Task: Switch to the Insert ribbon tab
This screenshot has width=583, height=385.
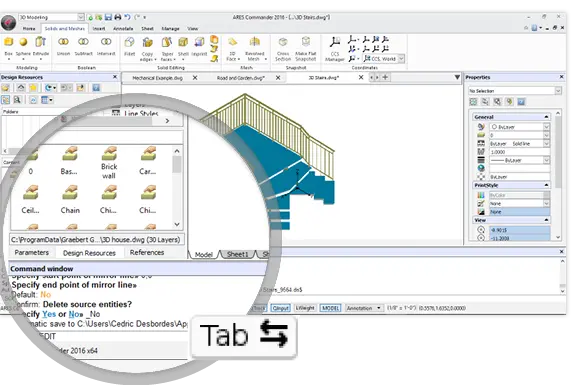Action: pyautogui.click(x=99, y=29)
